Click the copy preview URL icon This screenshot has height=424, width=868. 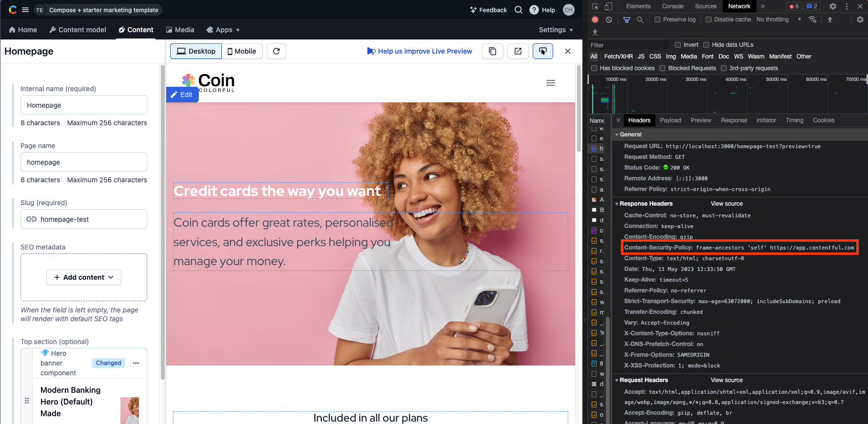point(493,51)
